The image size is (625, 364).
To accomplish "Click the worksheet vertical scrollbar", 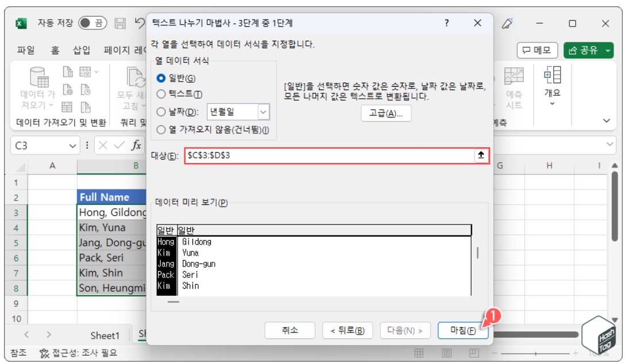I will (x=615, y=206).
